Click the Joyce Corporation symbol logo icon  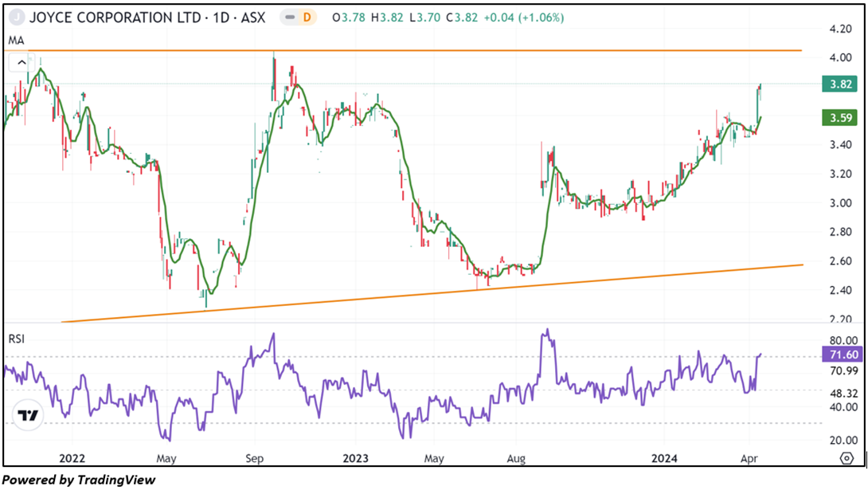[18, 18]
